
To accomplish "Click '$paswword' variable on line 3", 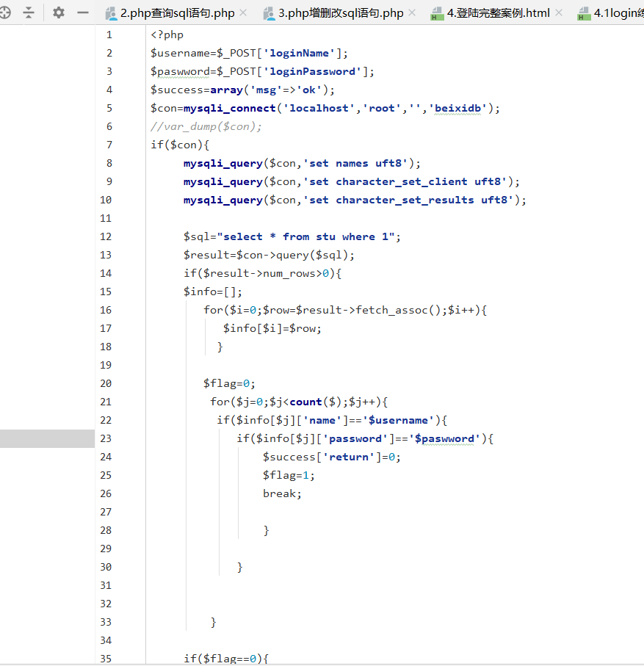I will click(180, 71).
